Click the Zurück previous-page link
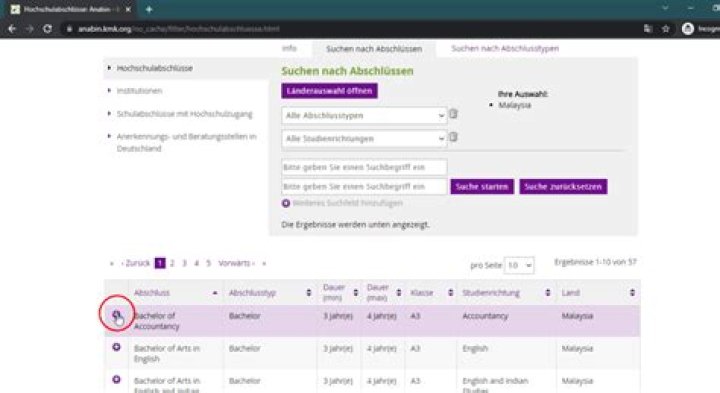The height and width of the screenshot is (393, 720). click(136, 263)
